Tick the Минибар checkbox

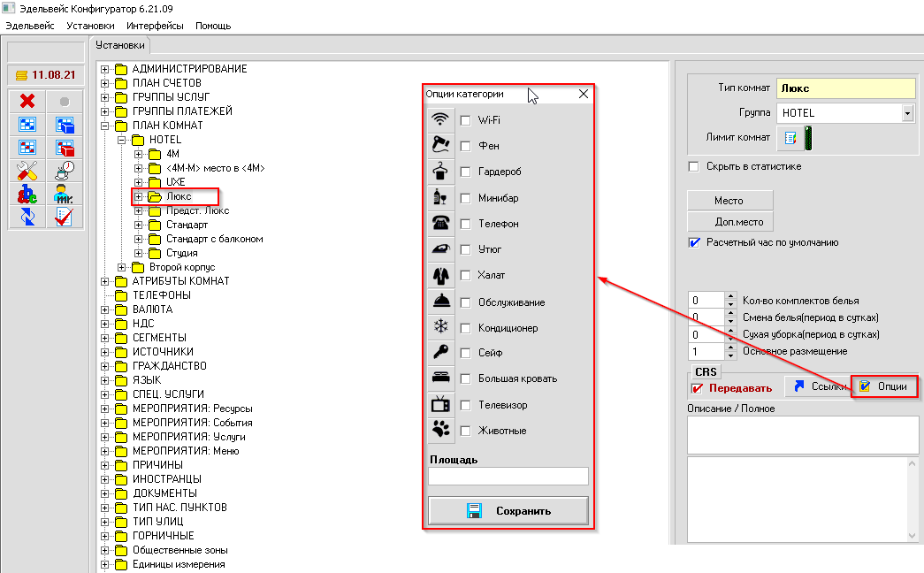(x=466, y=198)
